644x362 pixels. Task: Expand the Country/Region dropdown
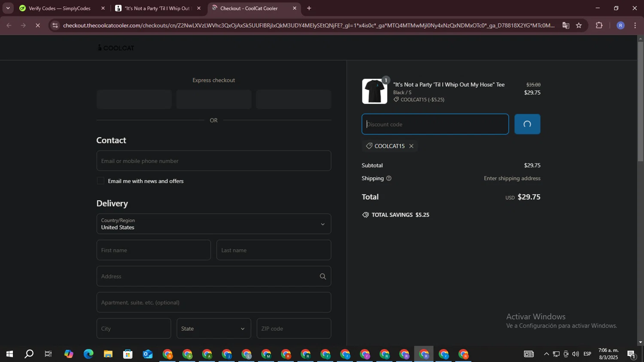point(214,224)
